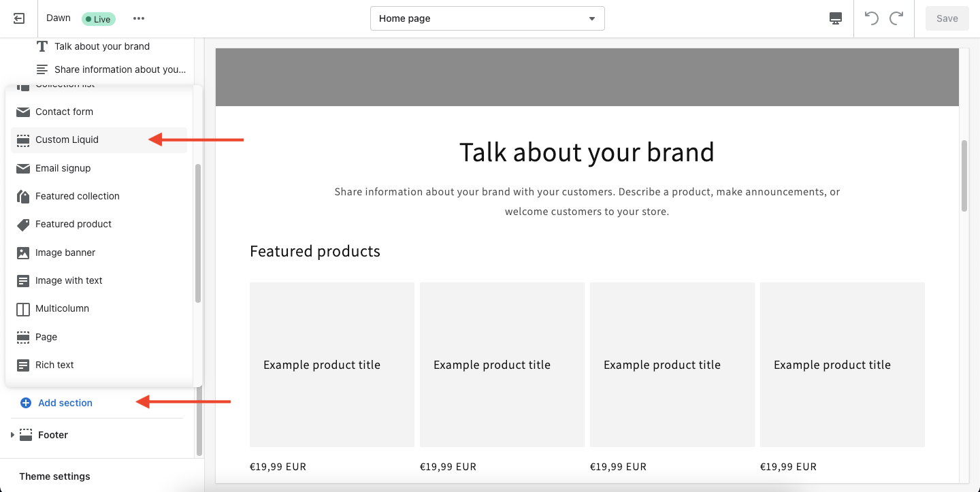The width and height of the screenshot is (980, 492).
Task: Select Contact form from section list
Action: click(99, 112)
